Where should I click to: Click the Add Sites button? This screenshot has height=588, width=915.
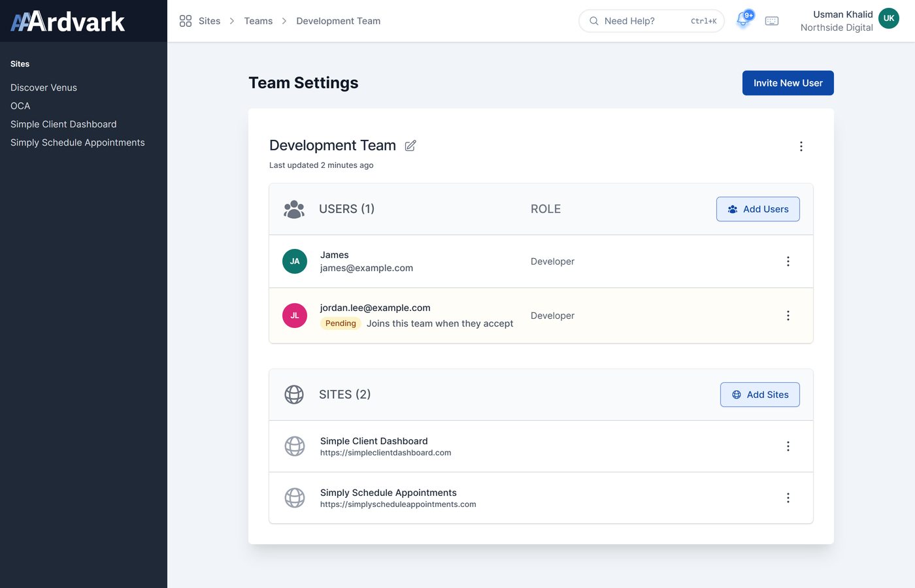point(760,395)
